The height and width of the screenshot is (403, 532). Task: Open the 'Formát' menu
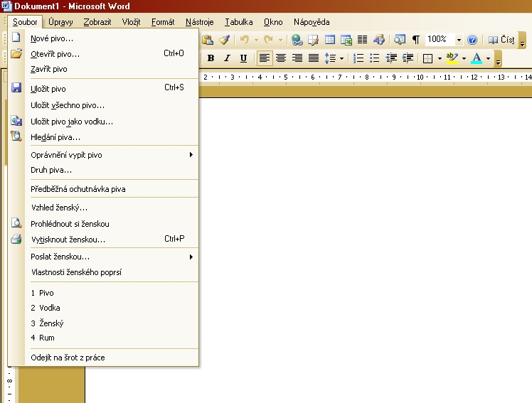(x=163, y=22)
